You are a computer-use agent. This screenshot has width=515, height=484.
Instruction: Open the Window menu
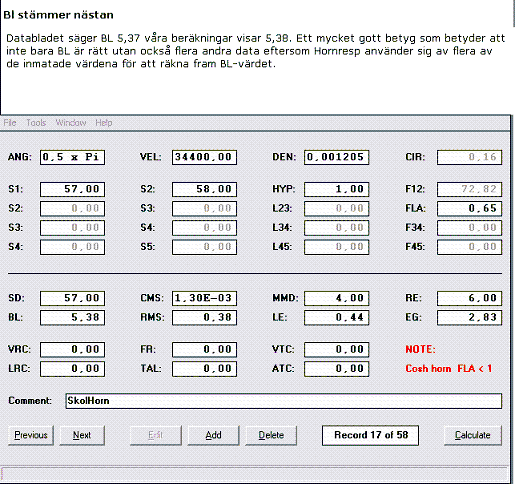[x=71, y=123]
